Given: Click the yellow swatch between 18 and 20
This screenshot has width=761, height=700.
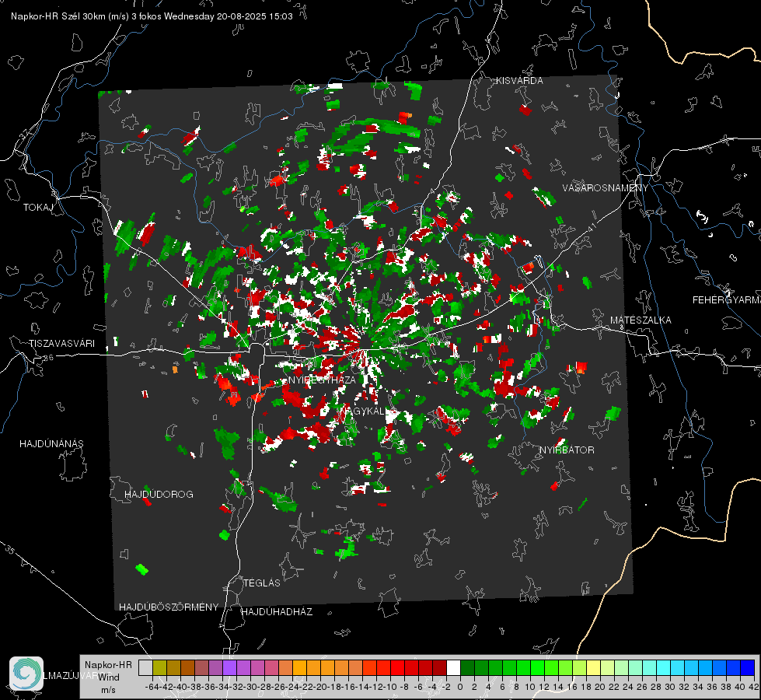Looking at the screenshot, I should click(593, 667).
